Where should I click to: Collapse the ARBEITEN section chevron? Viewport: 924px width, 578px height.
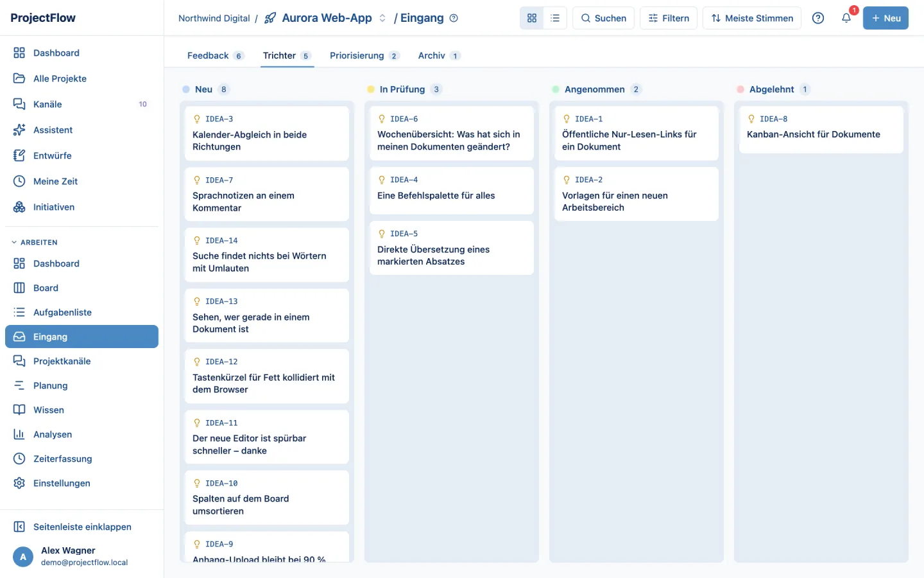tap(14, 242)
